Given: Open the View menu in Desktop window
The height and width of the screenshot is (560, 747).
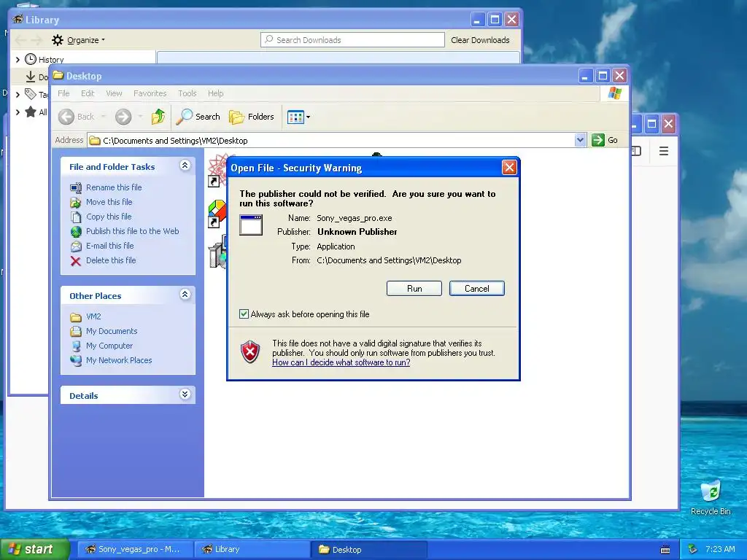Looking at the screenshot, I should coord(114,93).
